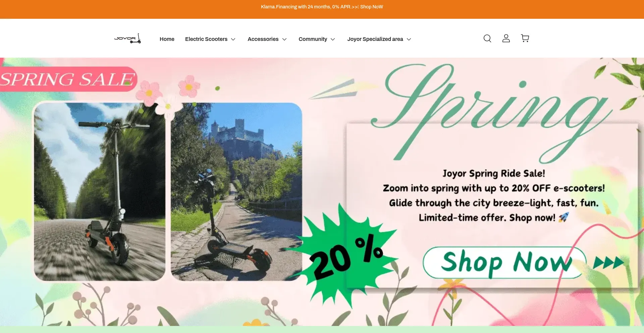
Task: Click the scooter on road photo
Action: [x=100, y=191]
